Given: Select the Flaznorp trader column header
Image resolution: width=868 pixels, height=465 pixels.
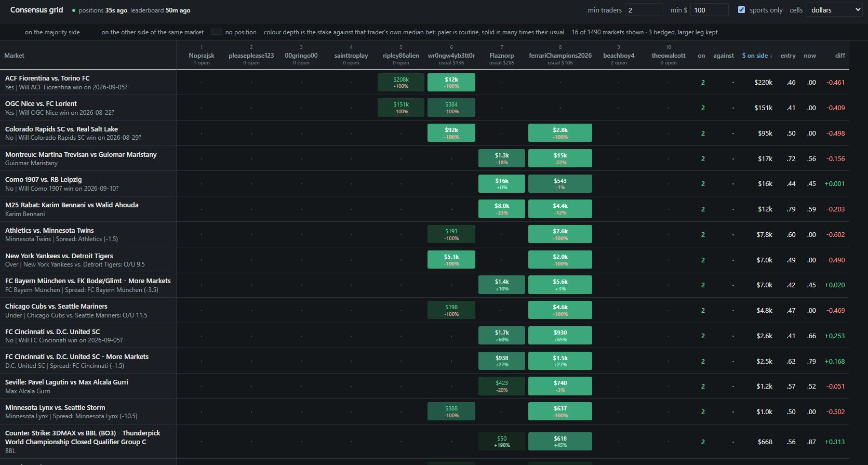Looking at the screenshot, I should (x=502, y=55).
